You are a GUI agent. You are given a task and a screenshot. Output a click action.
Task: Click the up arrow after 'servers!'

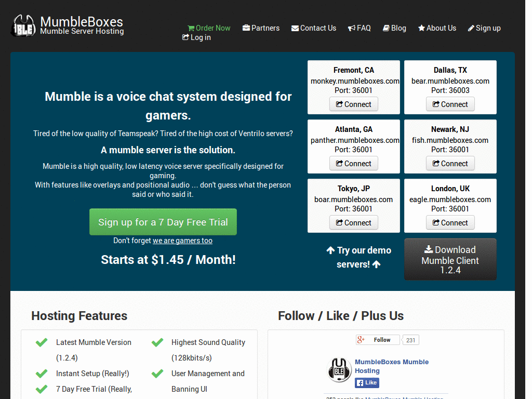(x=376, y=264)
